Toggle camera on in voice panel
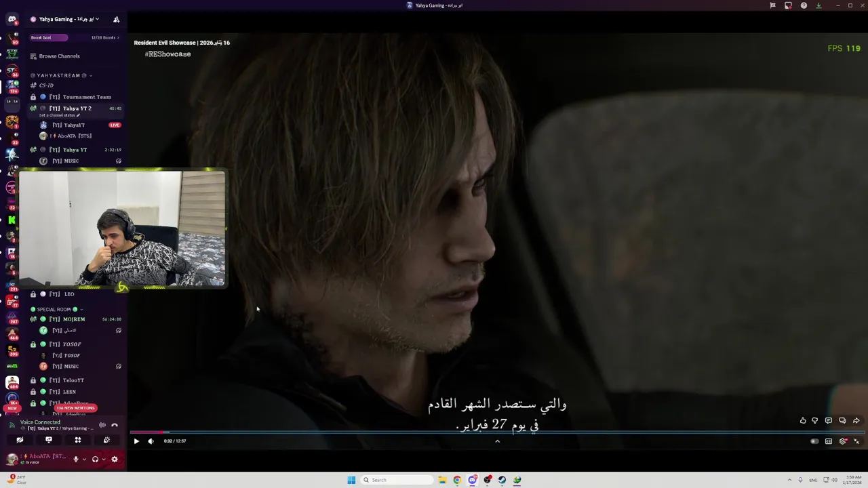The image size is (868, 488). click(20, 440)
